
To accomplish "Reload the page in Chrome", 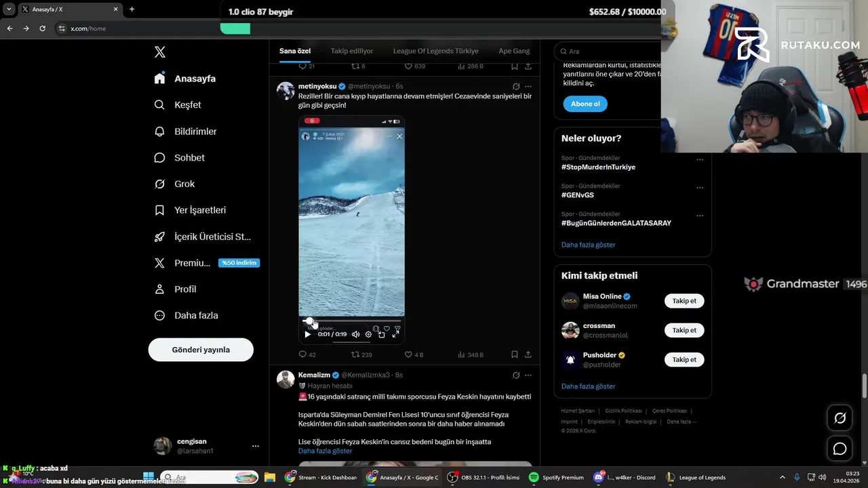I will tap(42, 28).
